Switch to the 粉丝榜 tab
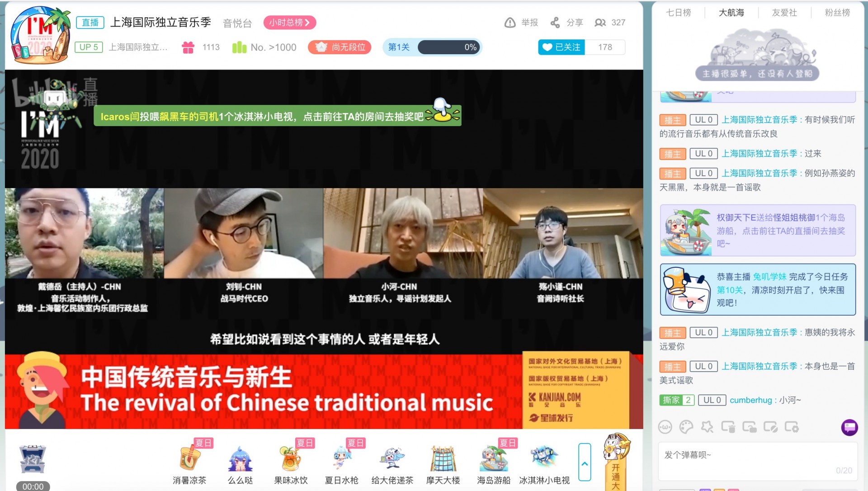The height and width of the screenshot is (491, 868). pos(837,13)
